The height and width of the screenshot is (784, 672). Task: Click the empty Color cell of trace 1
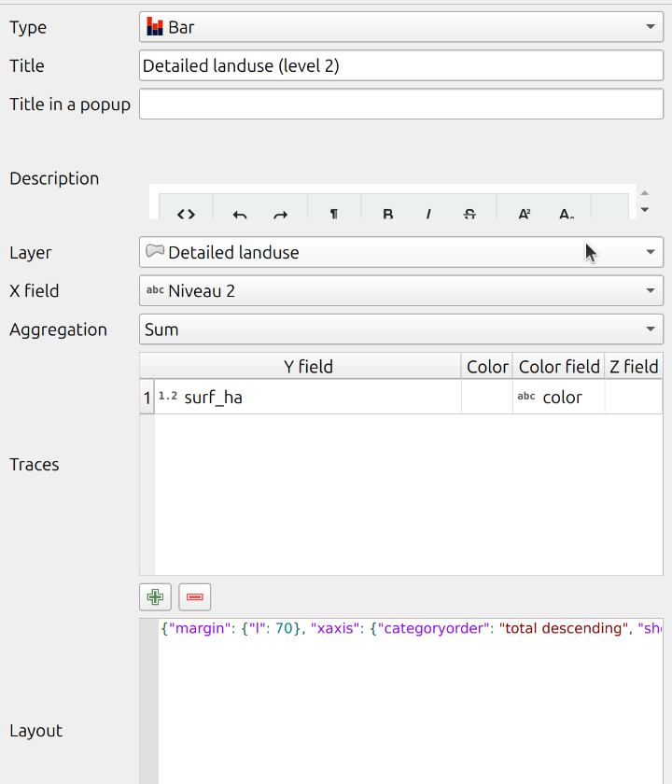click(x=487, y=397)
